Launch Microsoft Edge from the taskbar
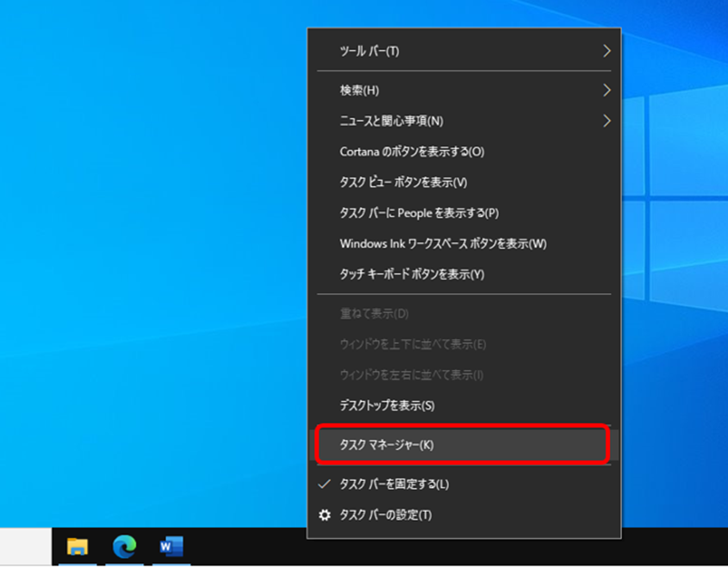This screenshot has width=728, height=569. pyautogui.click(x=124, y=547)
